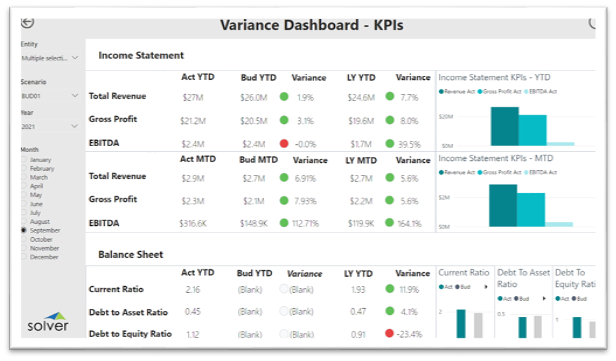Click the $24.6M LY YTD revenue value
This screenshot has height=361, width=616.
pos(361,97)
